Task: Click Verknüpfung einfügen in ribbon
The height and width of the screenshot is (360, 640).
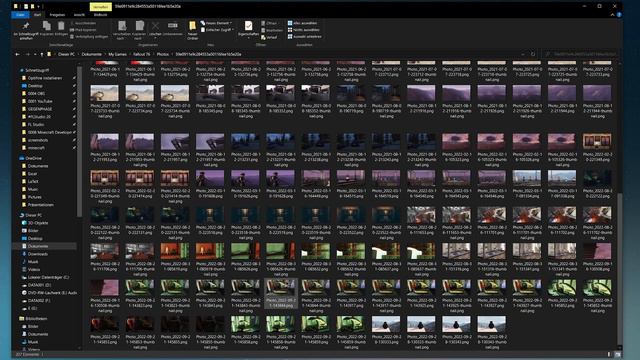Action: (89, 36)
